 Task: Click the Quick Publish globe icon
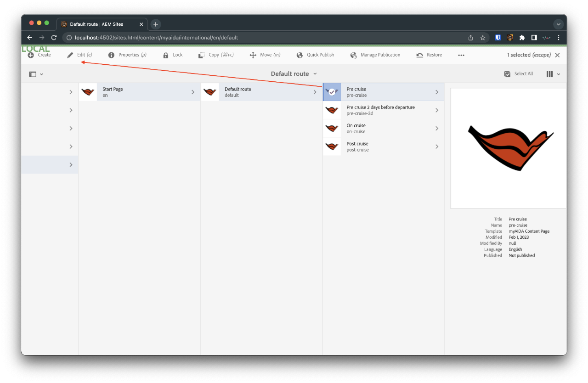pos(300,55)
